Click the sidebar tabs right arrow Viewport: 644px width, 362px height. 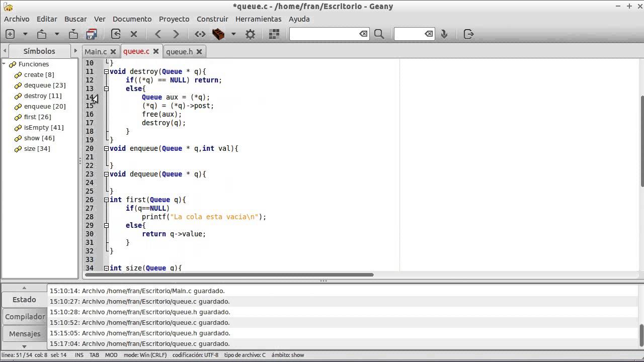[x=75, y=51]
